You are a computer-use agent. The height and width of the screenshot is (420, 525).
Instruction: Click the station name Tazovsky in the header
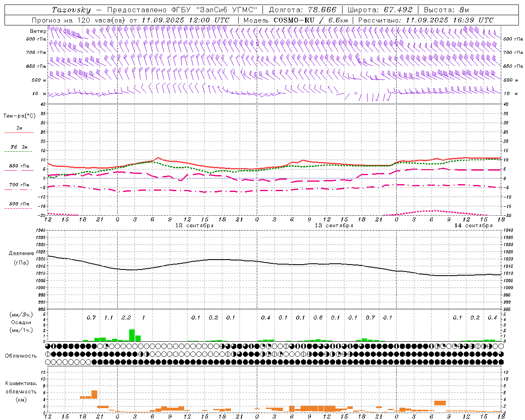click(x=71, y=10)
